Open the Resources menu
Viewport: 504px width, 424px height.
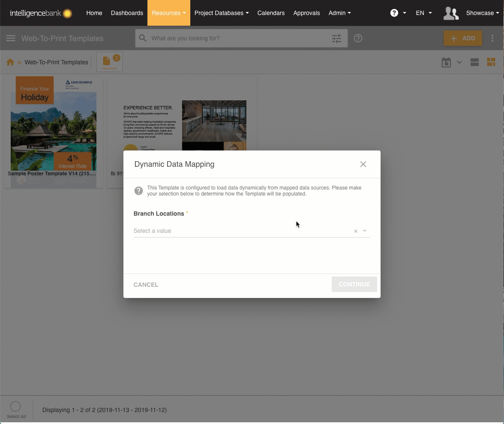click(x=168, y=13)
